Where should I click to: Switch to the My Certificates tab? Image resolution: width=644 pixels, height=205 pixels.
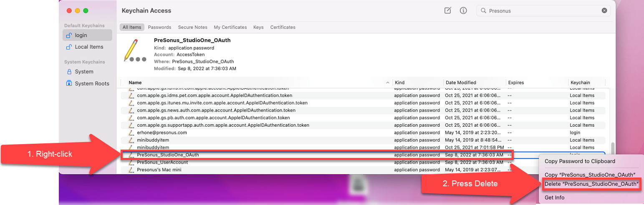[x=230, y=27]
